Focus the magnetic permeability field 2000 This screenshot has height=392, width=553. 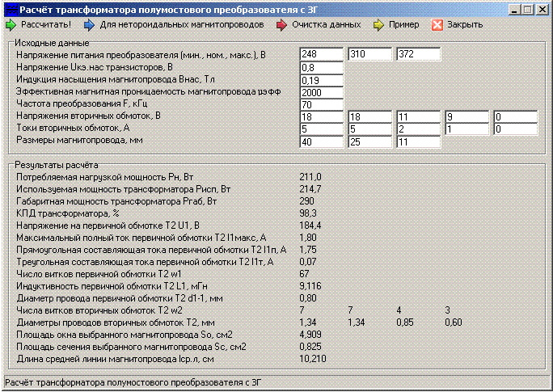coord(321,93)
